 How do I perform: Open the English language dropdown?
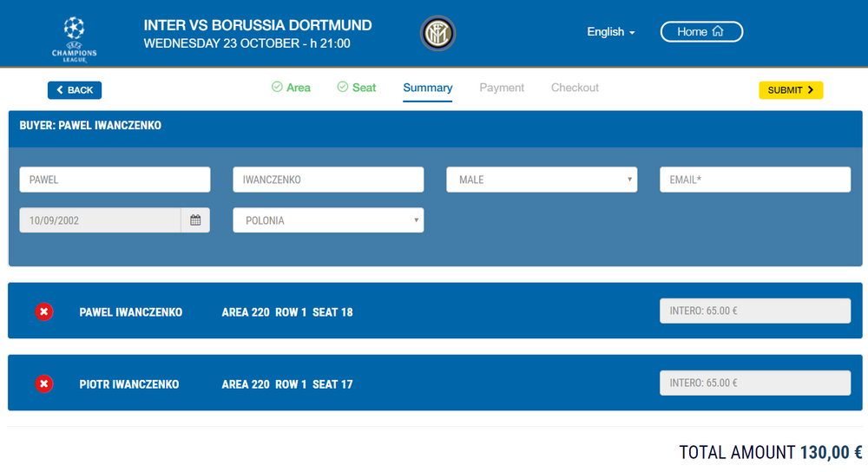[x=610, y=32]
